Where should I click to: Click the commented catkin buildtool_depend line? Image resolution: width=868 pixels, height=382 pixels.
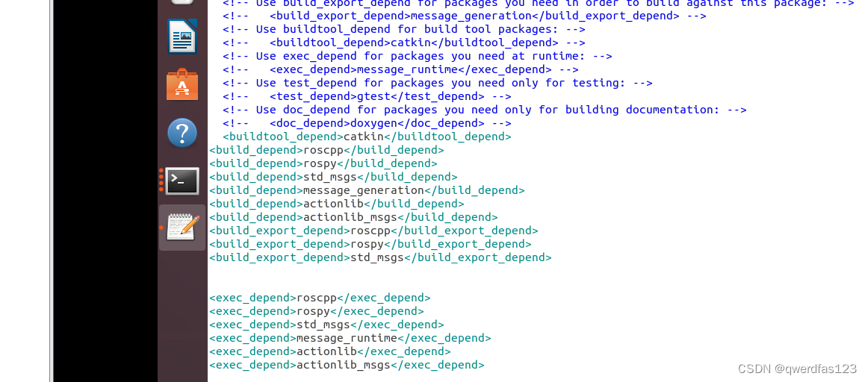pos(404,43)
